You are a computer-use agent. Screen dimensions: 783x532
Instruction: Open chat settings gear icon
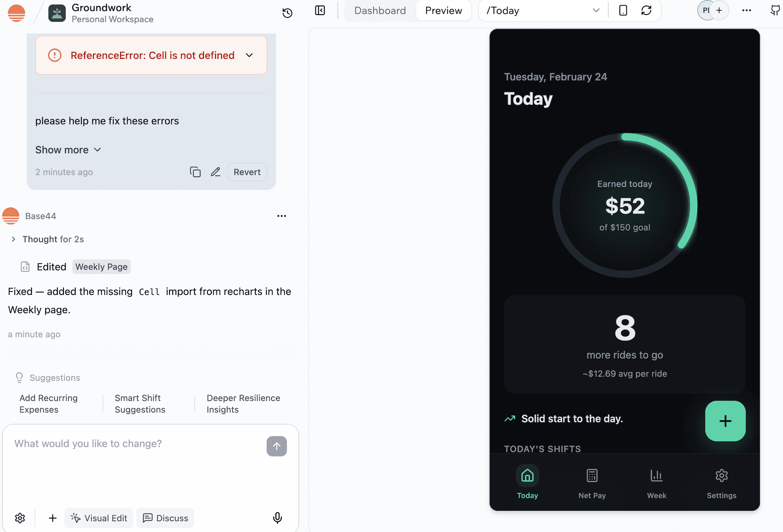(x=20, y=518)
